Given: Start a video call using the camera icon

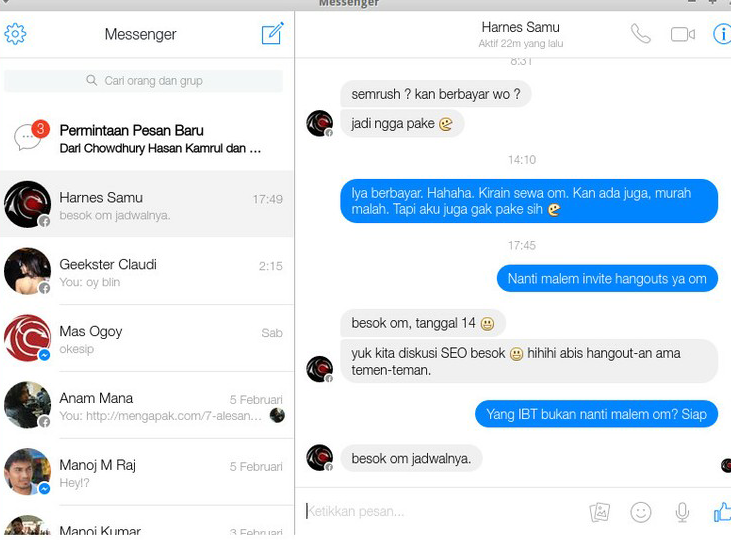Looking at the screenshot, I should tap(683, 35).
